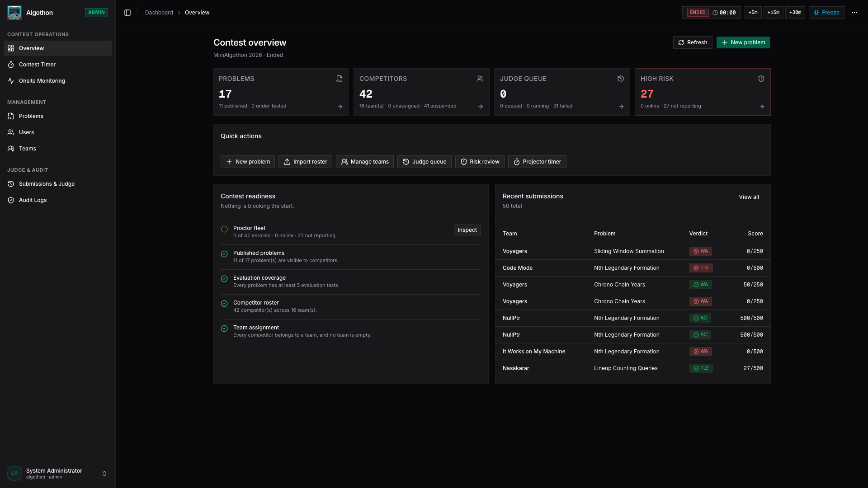Add fifteen minutes with +15m button
Image resolution: width=868 pixels, height=488 pixels.
pyautogui.click(x=774, y=13)
